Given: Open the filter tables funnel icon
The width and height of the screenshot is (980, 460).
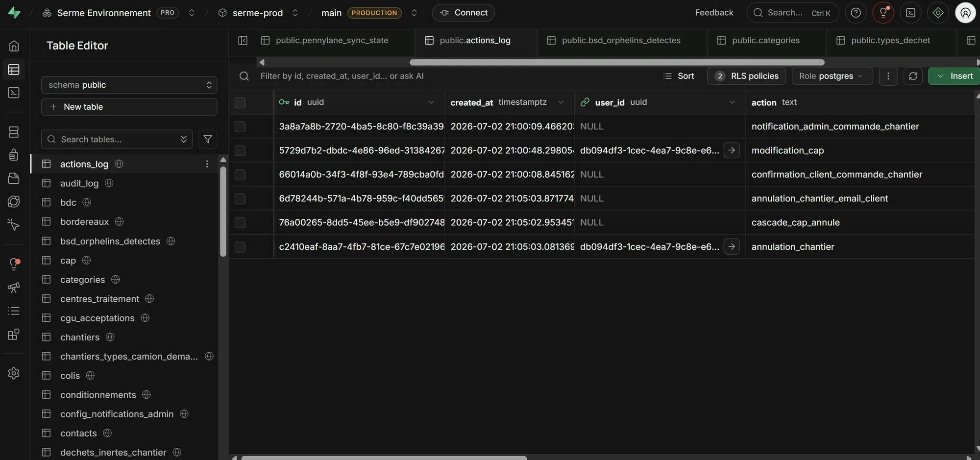Looking at the screenshot, I should click(x=208, y=139).
